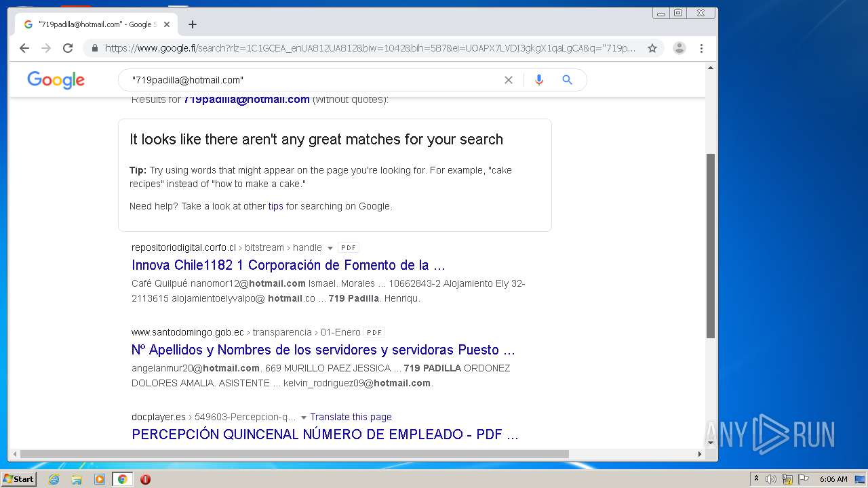This screenshot has width=868, height=488.
Task: Search 719padilla@hotmail.com without quotes link
Action: 247,100
